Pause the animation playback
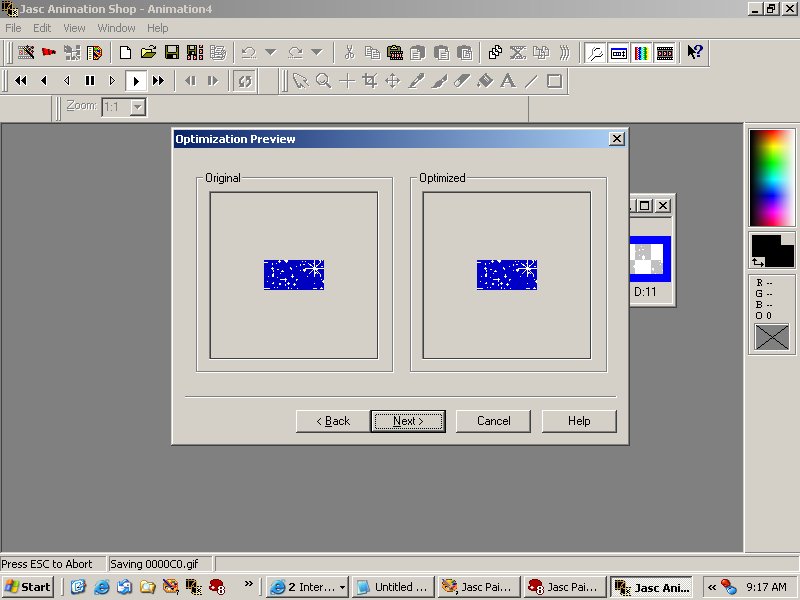 point(89,81)
